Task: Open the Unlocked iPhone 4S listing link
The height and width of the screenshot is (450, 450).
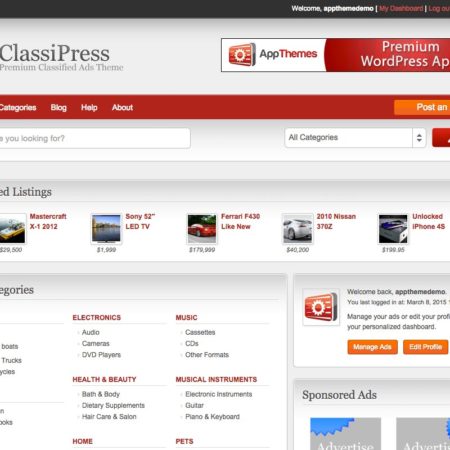Action: [x=428, y=221]
